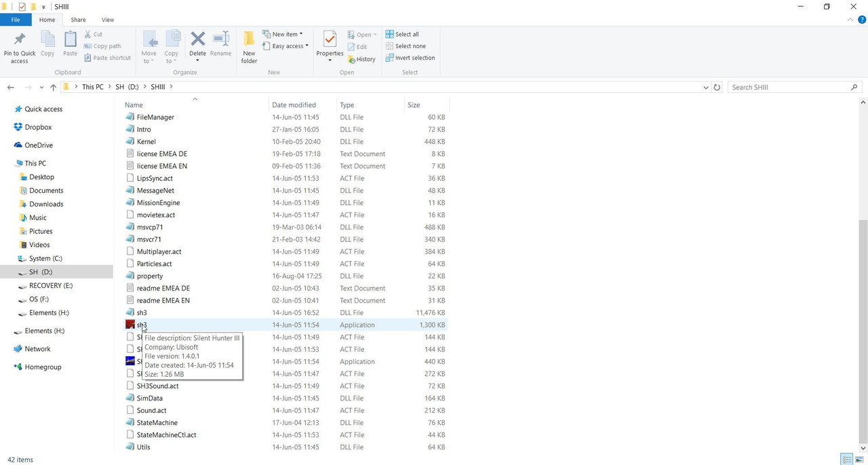Click the quick-access Properties checkmark icon

click(22, 7)
